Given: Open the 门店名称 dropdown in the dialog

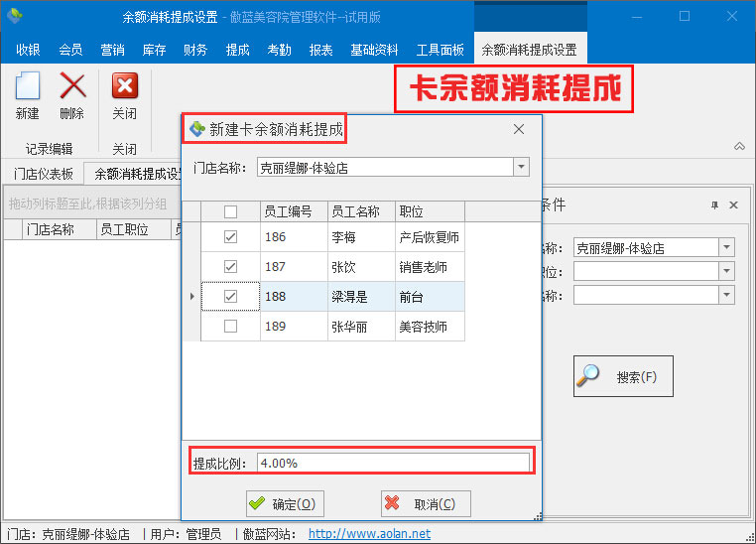Looking at the screenshot, I should (x=521, y=168).
